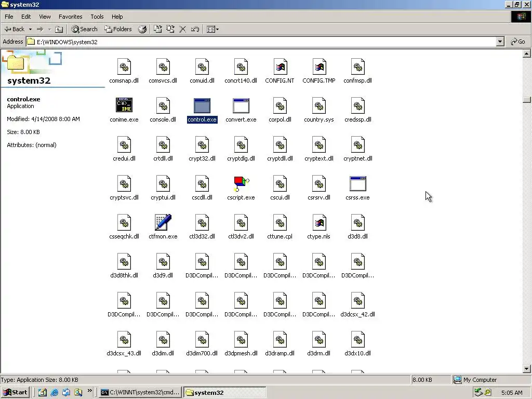Select country.sys file
Viewport: 532px width, 399px height.
(x=319, y=110)
